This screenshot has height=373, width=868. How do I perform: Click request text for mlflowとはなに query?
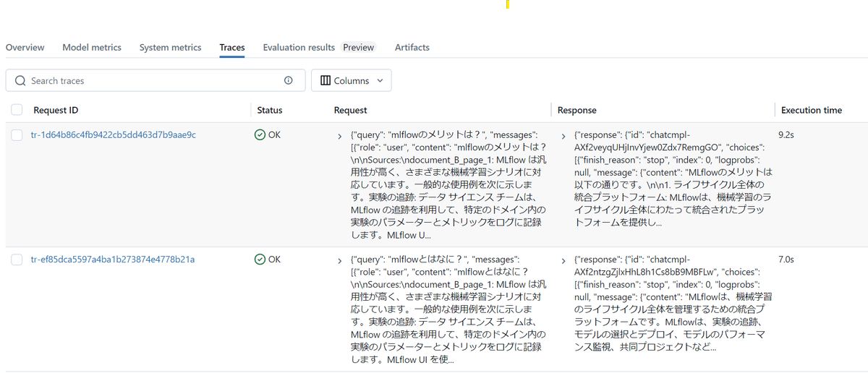click(448, 309)
